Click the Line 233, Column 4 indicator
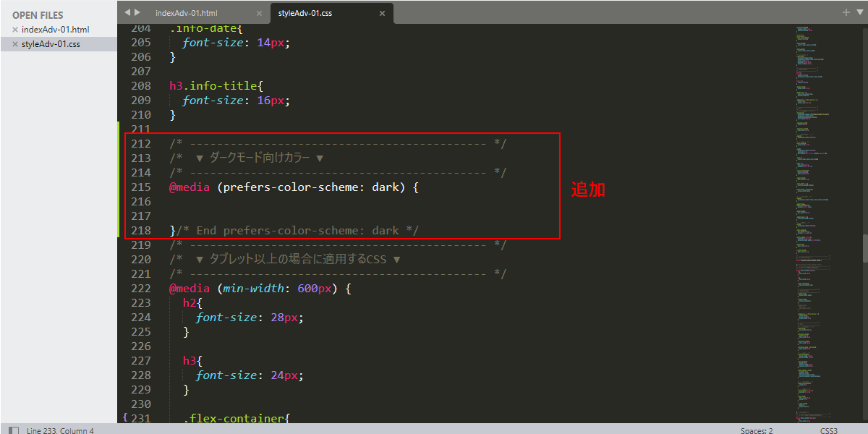This screenshot has height=434, width=868. pos(60,430)
